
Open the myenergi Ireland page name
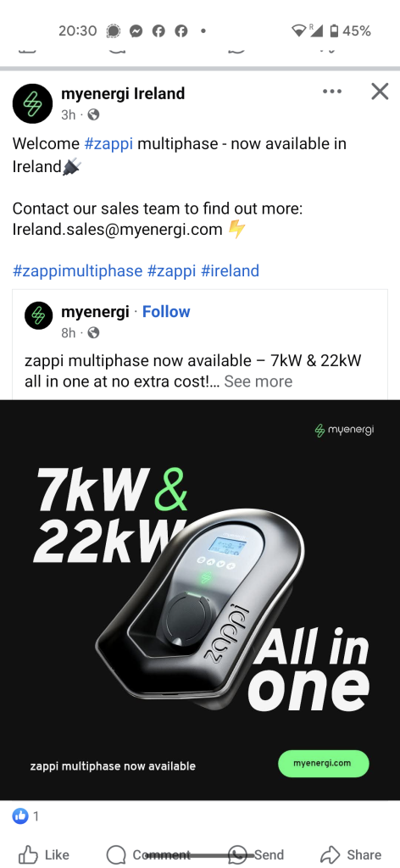click(x=123, y=93)
